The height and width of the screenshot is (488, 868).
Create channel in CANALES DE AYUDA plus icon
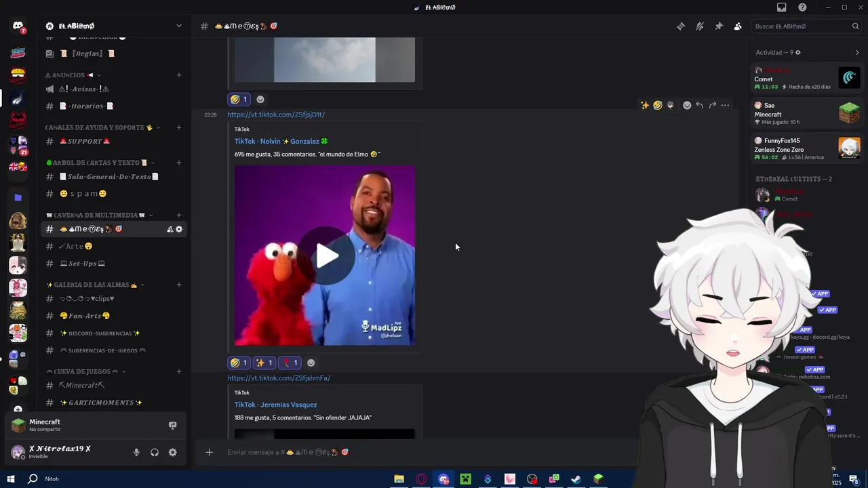pos(179,127)
